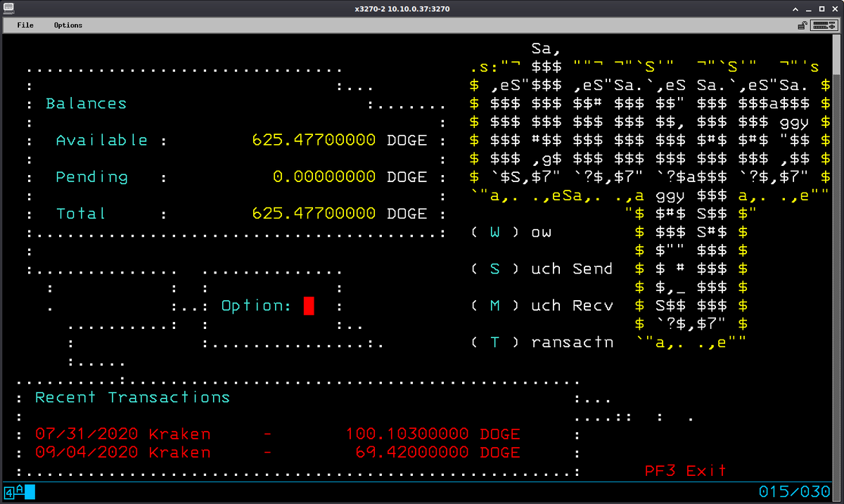Click the Recent Transactions heading

pos(133,397)
